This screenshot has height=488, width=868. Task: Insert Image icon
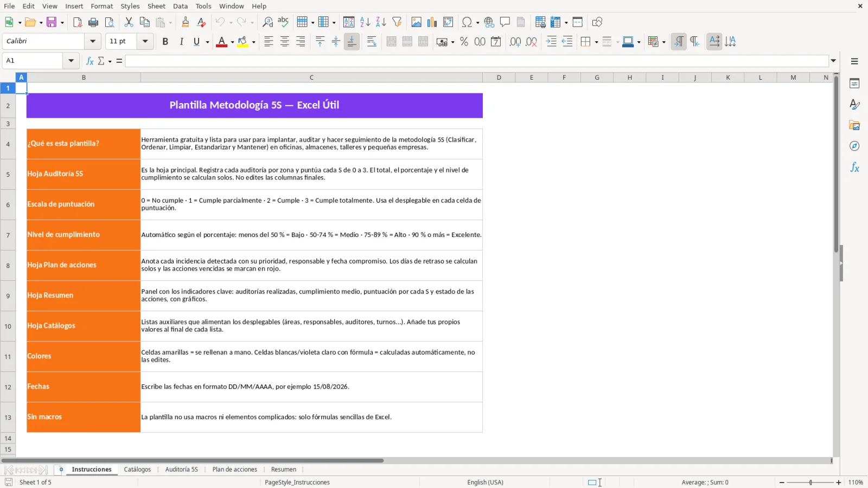pyautogui.click(x=416, y=22)
